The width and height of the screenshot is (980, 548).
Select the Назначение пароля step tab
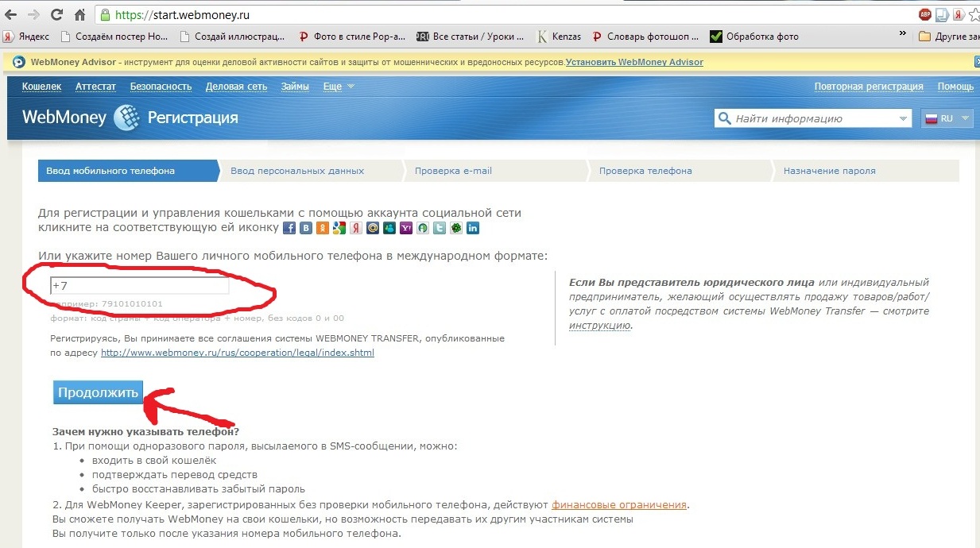866,171
